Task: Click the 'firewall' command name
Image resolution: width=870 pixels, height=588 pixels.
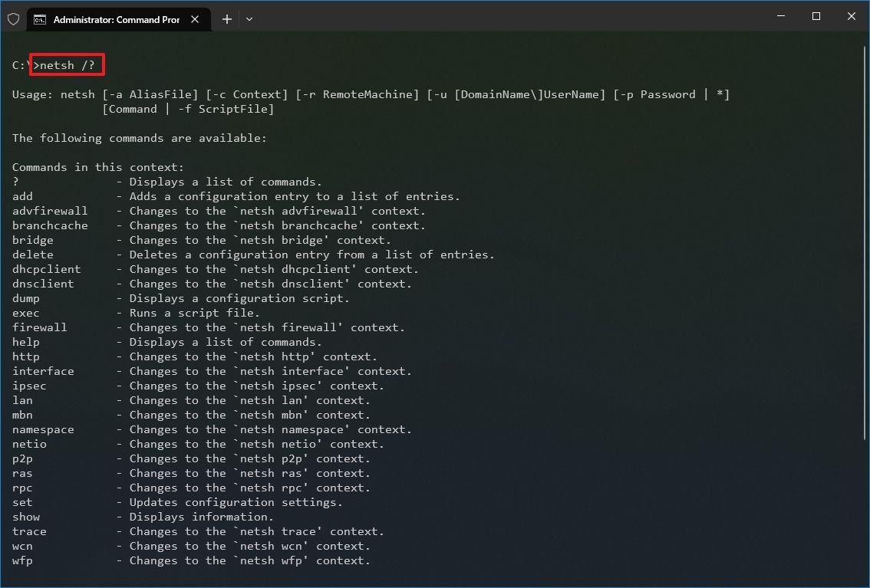Action: 39,327
